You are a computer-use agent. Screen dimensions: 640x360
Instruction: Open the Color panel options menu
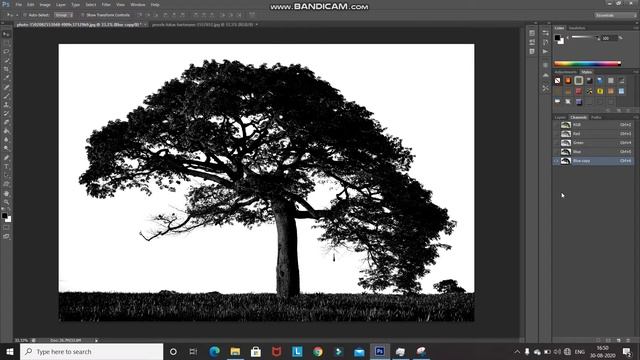(x=636, y=28)
